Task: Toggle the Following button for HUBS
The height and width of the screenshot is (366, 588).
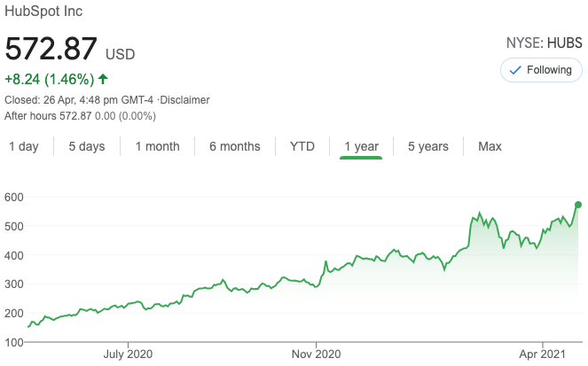Action: (540, 70)
